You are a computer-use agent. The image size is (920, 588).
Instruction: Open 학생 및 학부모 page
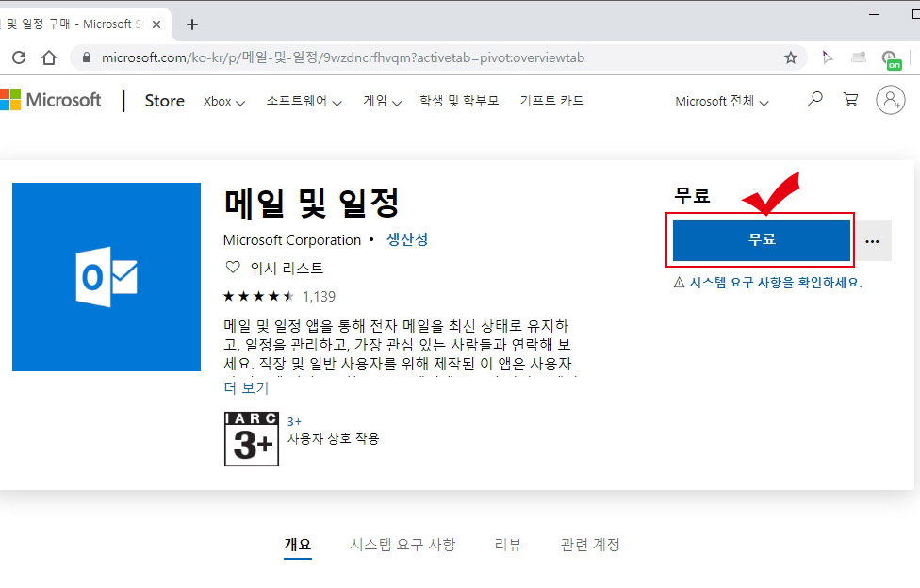click(x=459, y=100)
